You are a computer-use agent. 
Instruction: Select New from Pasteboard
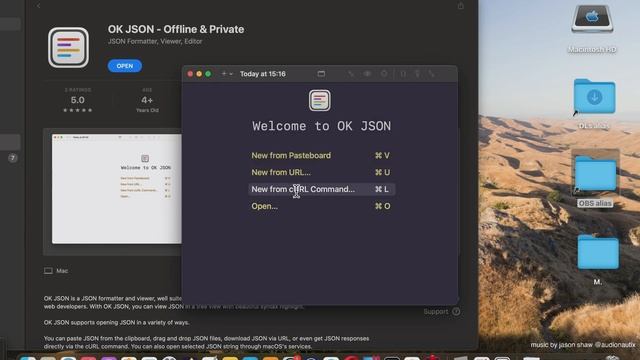[x=321, y=156]
